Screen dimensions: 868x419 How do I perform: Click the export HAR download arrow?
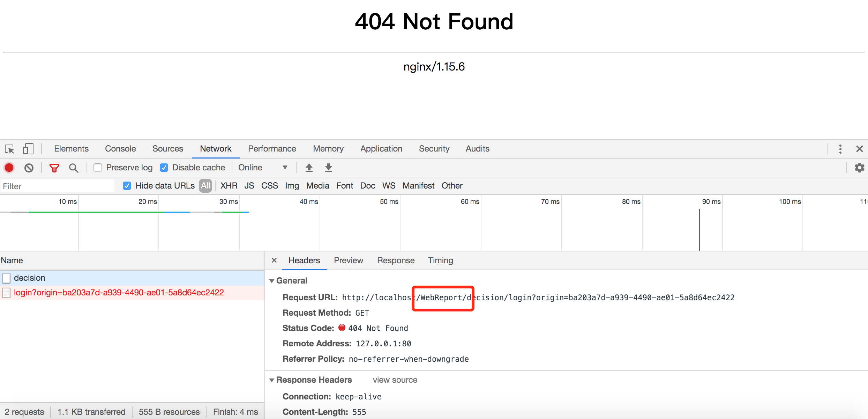pyautogui.click(x=329, y=168)
